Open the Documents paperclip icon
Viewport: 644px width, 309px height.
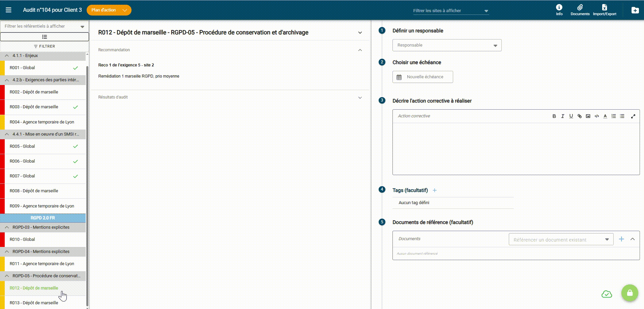tap(580, 10)
